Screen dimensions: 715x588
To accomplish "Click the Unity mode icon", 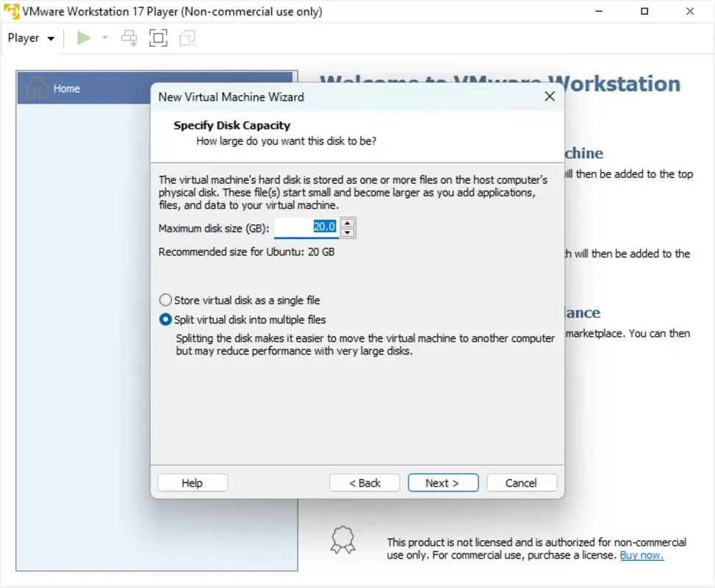I will (x=187, y=37).
